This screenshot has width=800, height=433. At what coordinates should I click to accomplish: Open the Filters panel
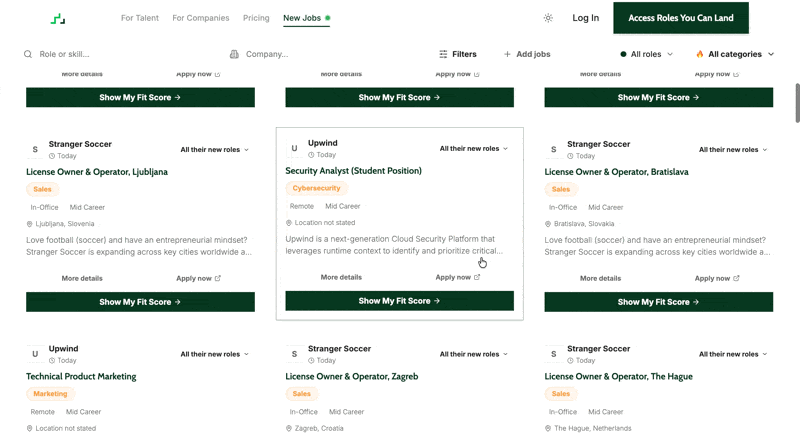tap(458, 54)
